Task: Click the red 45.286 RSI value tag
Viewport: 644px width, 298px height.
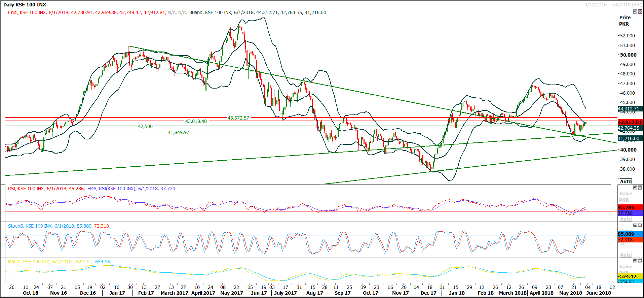Action: [x=630, y=207]
